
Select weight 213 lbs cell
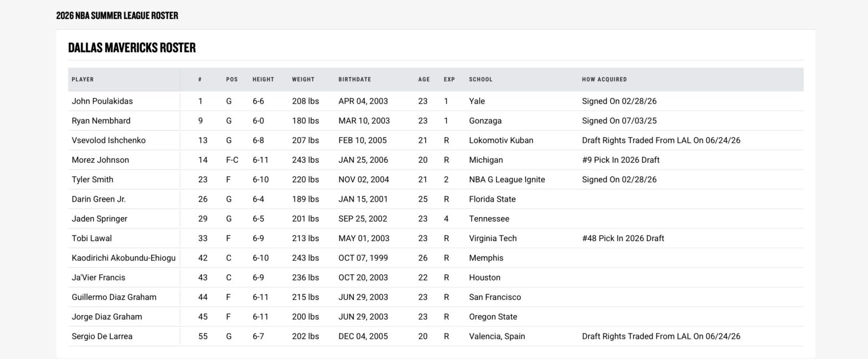[306, 238]
